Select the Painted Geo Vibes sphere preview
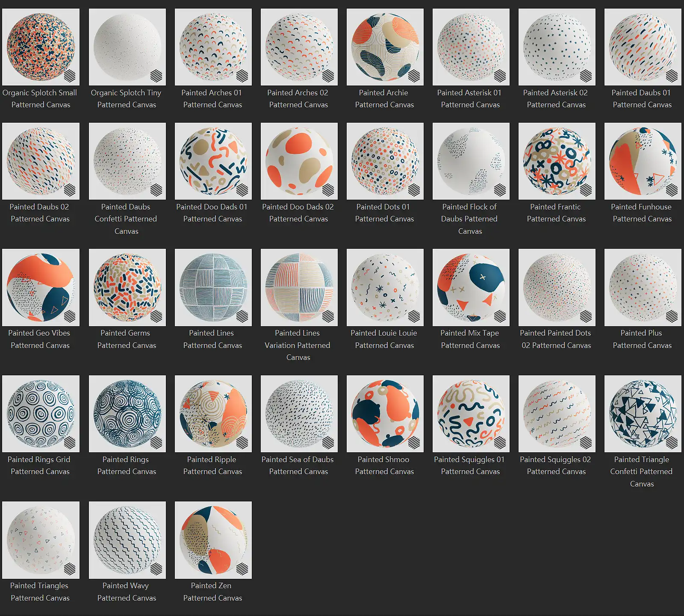 point(41,287)
